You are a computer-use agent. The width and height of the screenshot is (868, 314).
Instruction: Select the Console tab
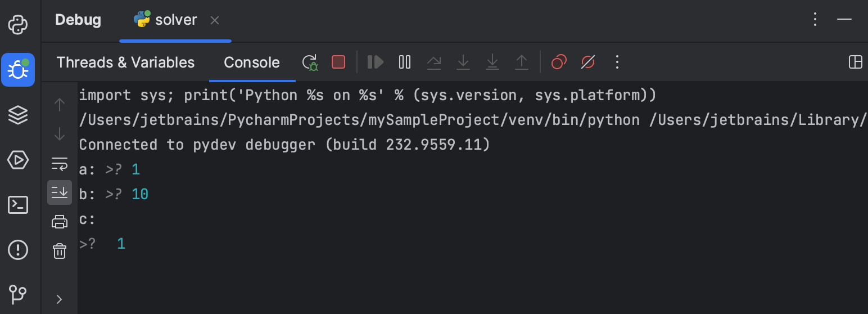pos(251,62)
